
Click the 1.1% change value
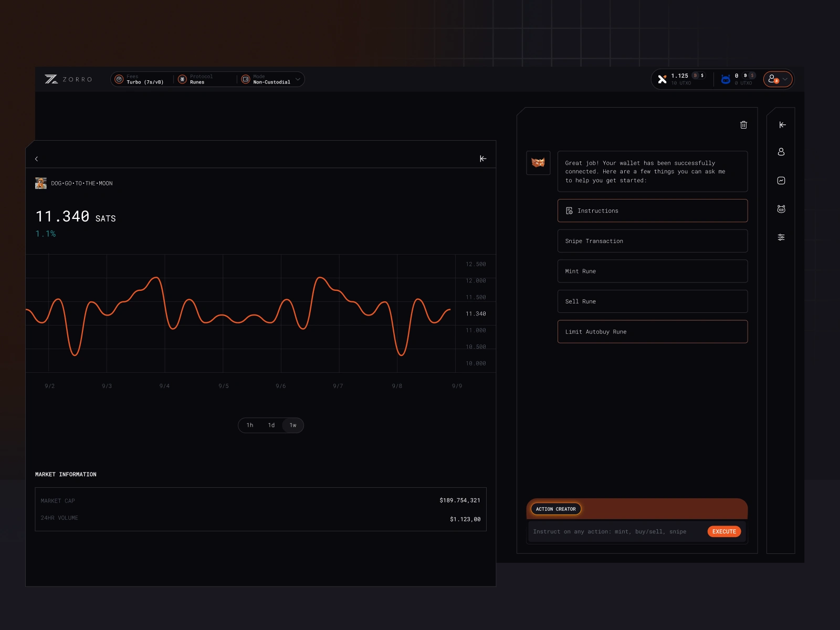coord(46,234)
